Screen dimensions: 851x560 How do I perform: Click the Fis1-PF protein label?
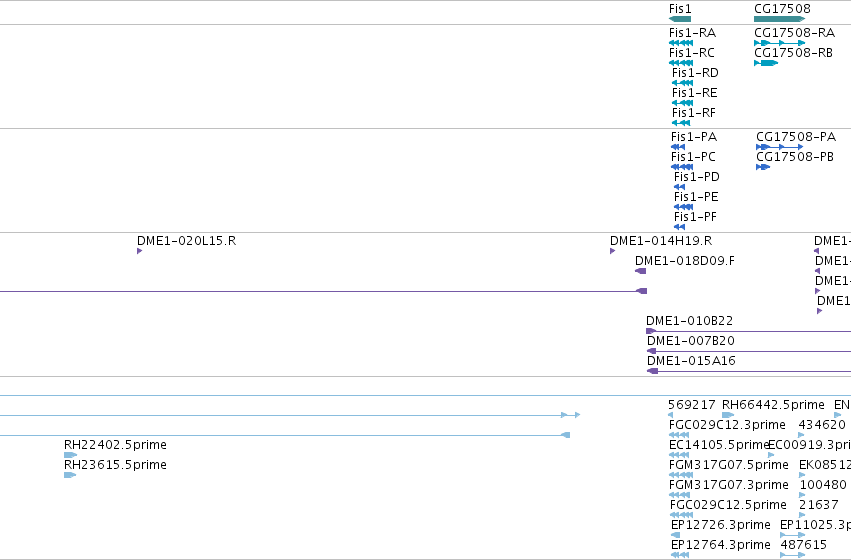(x=695, y=217)
